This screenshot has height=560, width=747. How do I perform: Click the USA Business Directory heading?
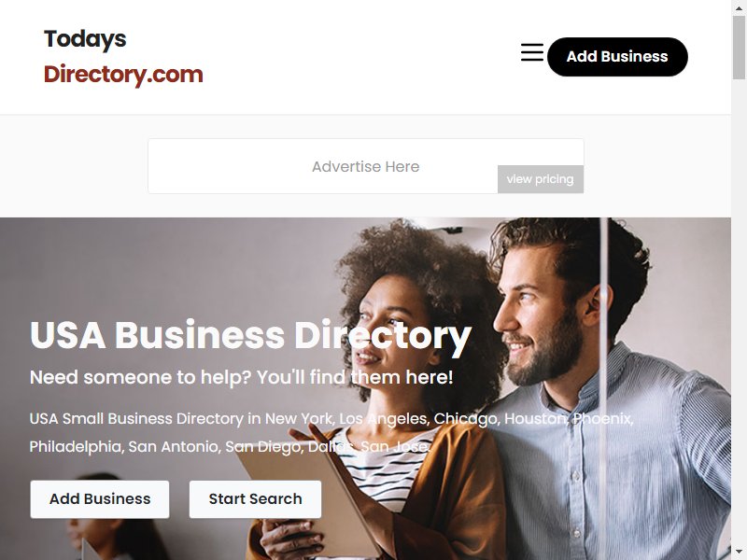coord(250,336)
